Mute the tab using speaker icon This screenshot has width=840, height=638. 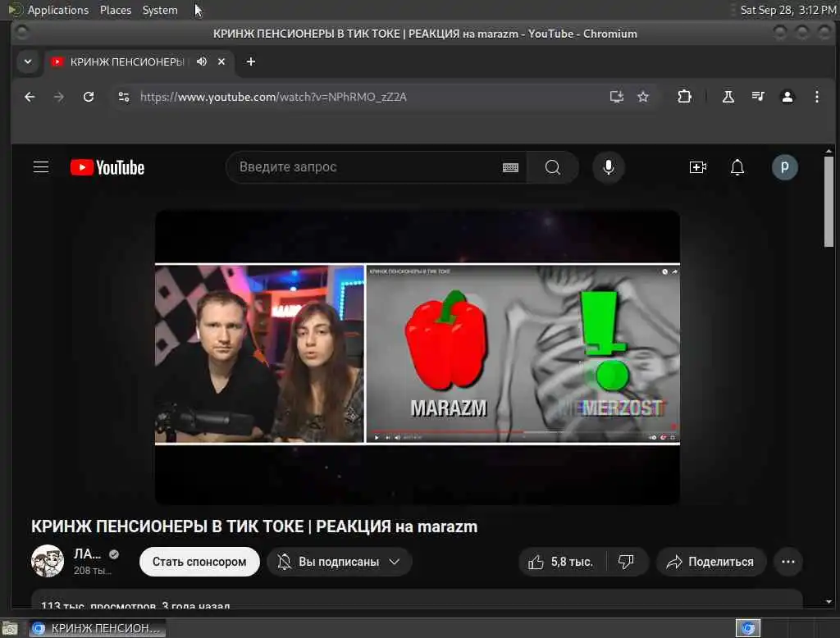coord(202,62)
